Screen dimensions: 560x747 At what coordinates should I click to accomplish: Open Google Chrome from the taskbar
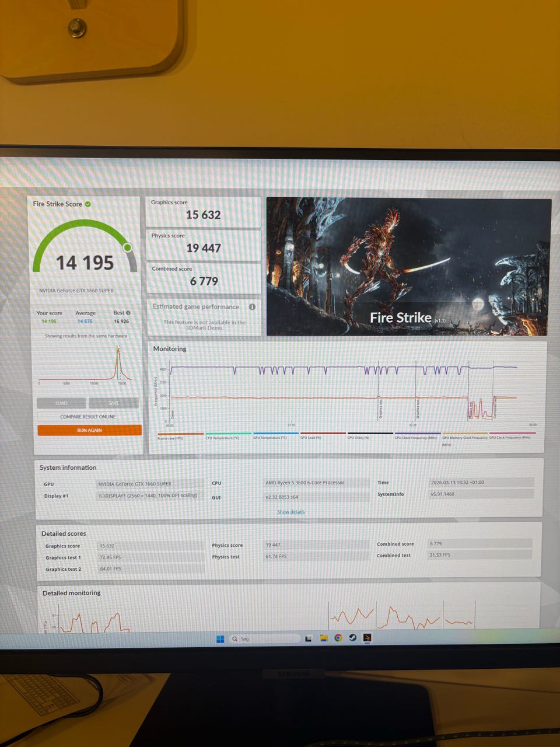pos(338,638)
